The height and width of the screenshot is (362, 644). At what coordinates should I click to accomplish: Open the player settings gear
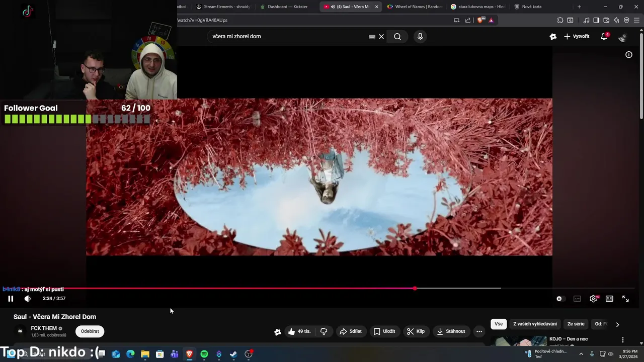593,299
